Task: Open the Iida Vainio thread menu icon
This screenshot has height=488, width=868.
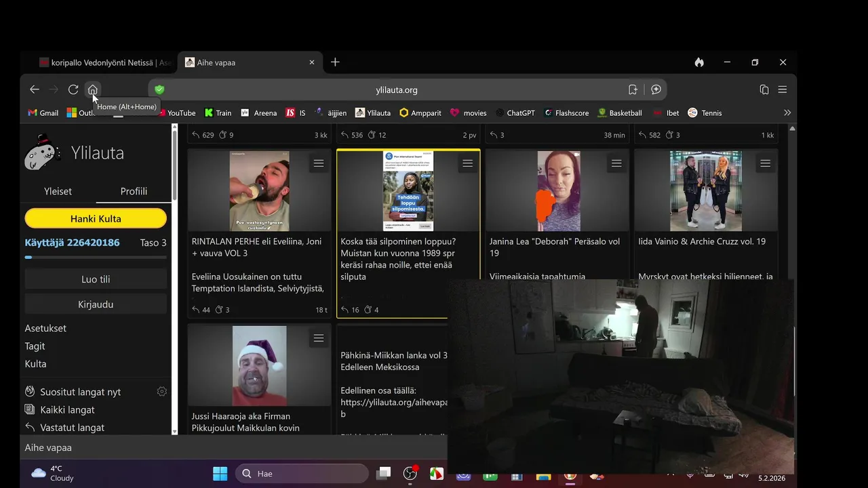Action: 765,163
